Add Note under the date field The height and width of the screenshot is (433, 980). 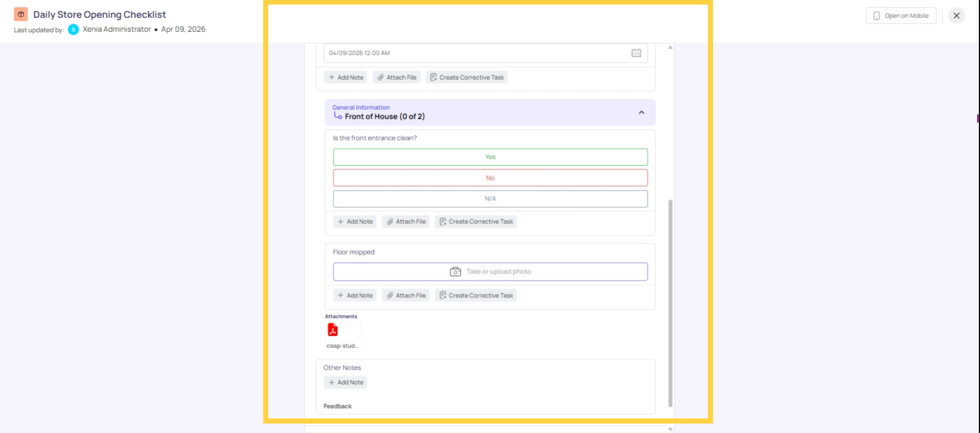point(346,78)
